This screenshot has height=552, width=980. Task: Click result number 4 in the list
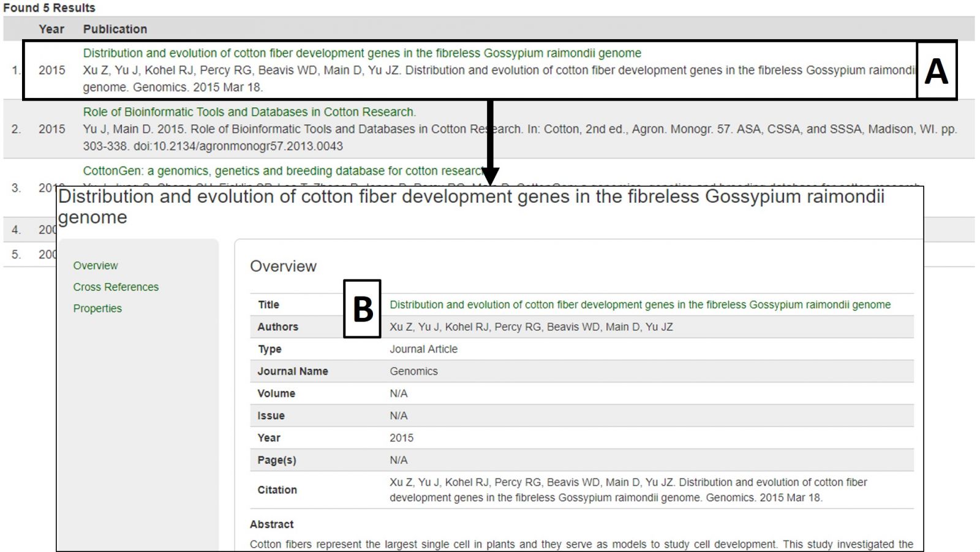[17, 230]
